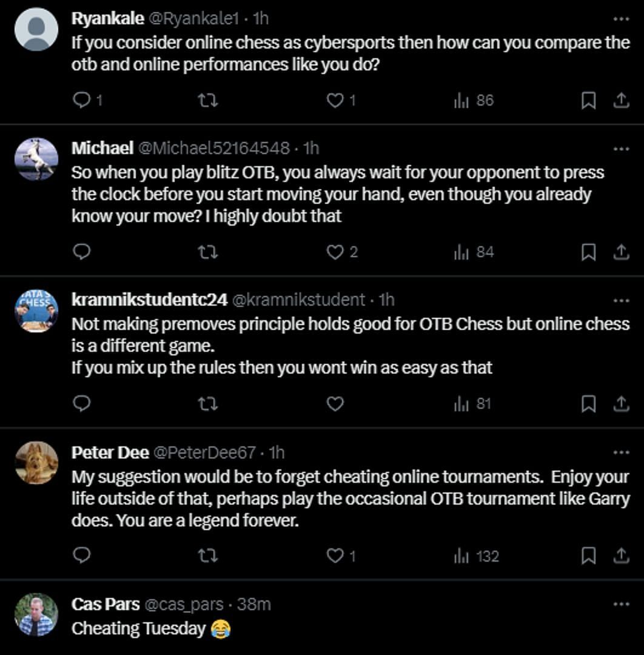Retweet kramnikstudentc24's post
Screen dimensions: 644x655
[x=208, y=404]
